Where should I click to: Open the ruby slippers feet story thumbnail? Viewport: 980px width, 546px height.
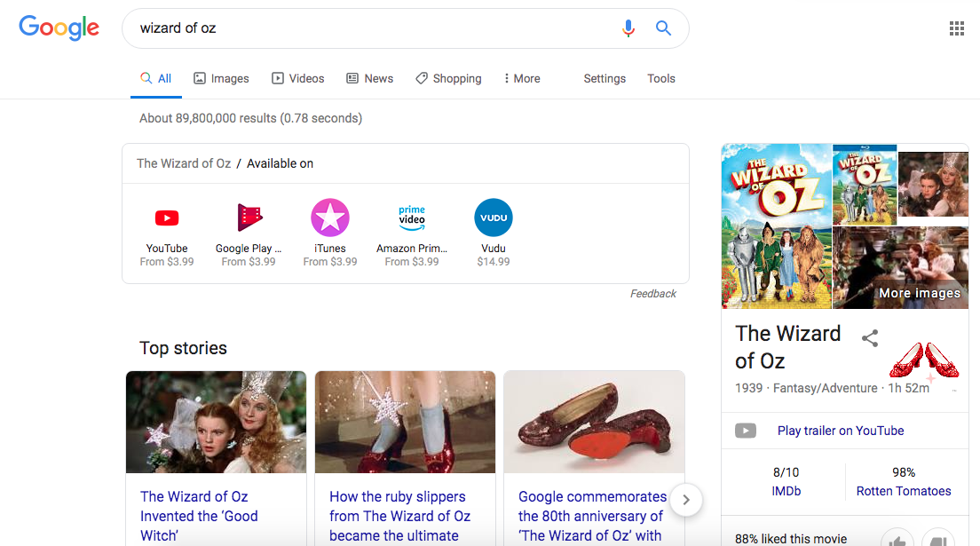coord(405,423)
